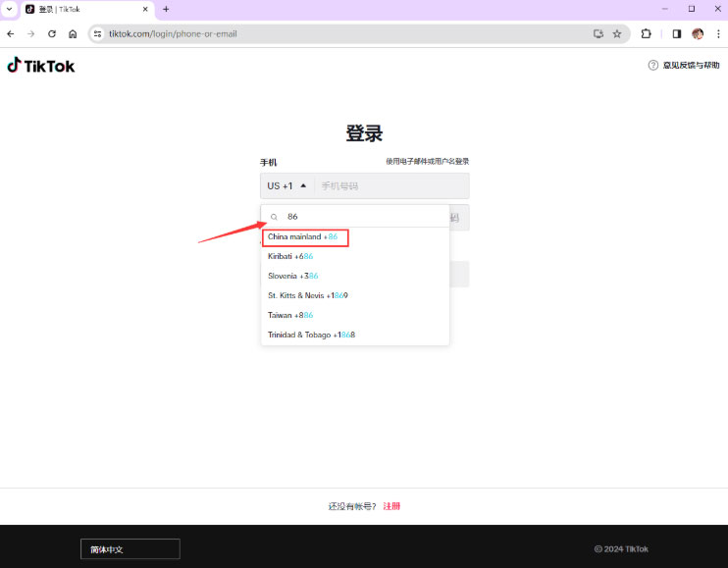View site information icon in address bar

pyautogui.click(x=97, y=34)
